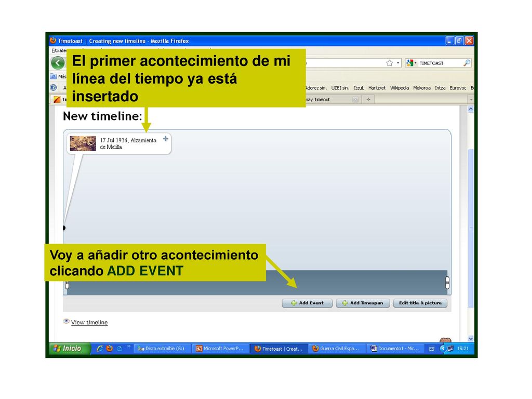Viewport: 532px width, 399px height.
Task: Switch to Microsoft PowerPoint taskbar window
Action: point(220,349)
